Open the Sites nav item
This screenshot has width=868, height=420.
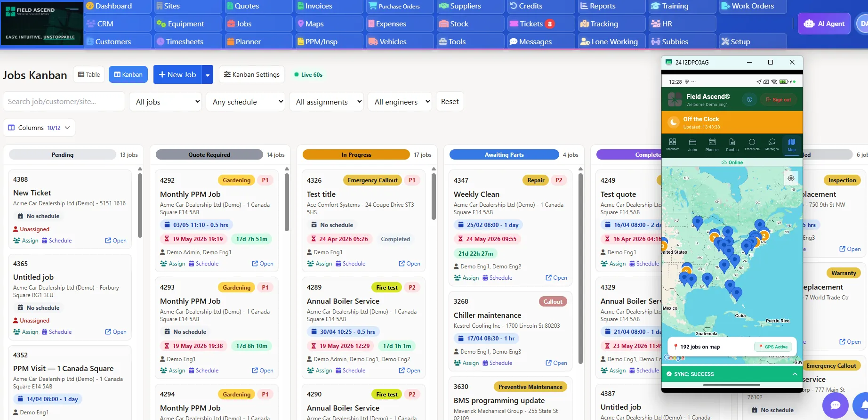[188, 6]
